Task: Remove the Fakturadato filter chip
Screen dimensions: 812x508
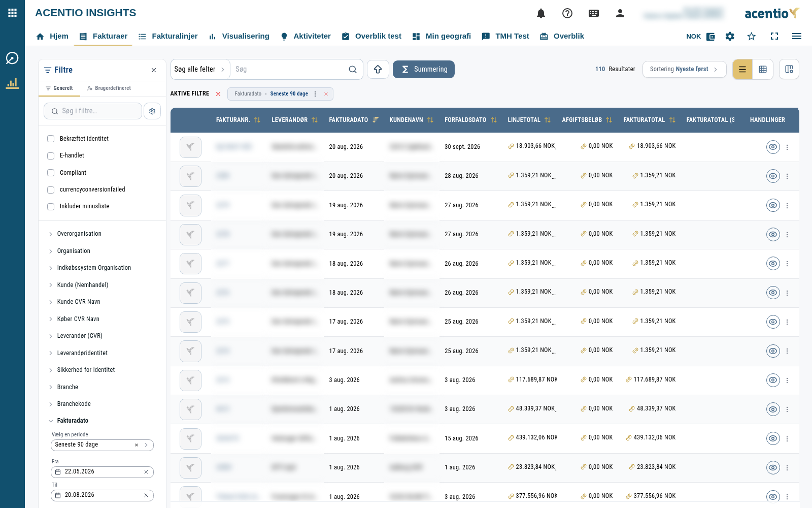Action: coord(326,94)
